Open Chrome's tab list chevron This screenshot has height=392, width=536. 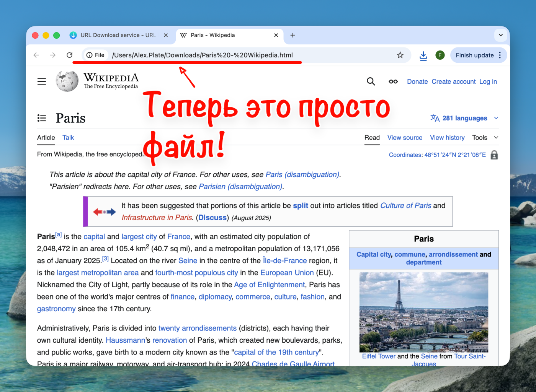click(x=500, y=35)
